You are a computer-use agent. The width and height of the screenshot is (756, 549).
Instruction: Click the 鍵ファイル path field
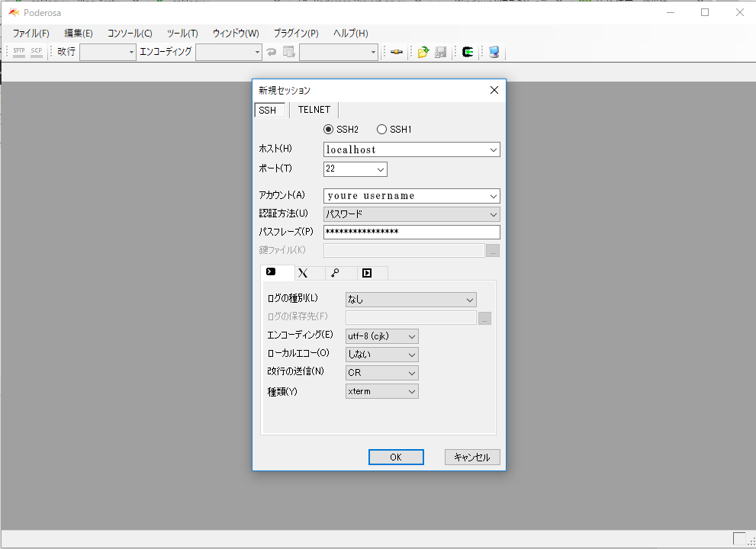point(404,251)
